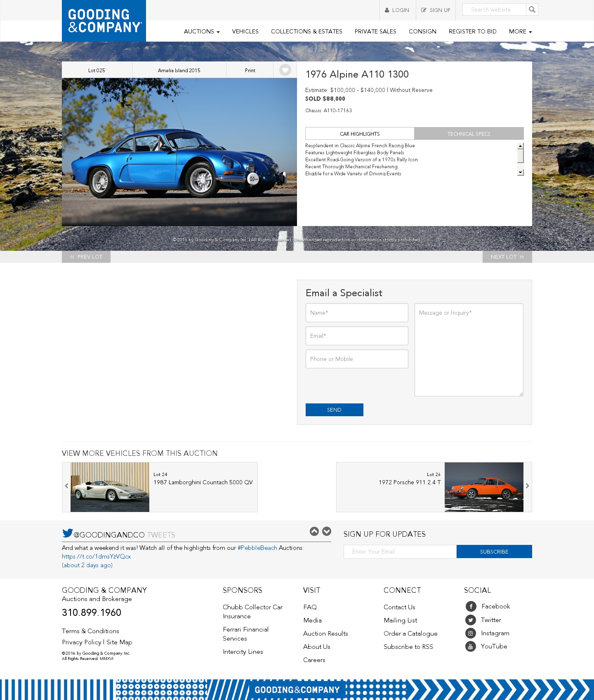Open the About Us link

pyautogui.click(x=317, y=647)
